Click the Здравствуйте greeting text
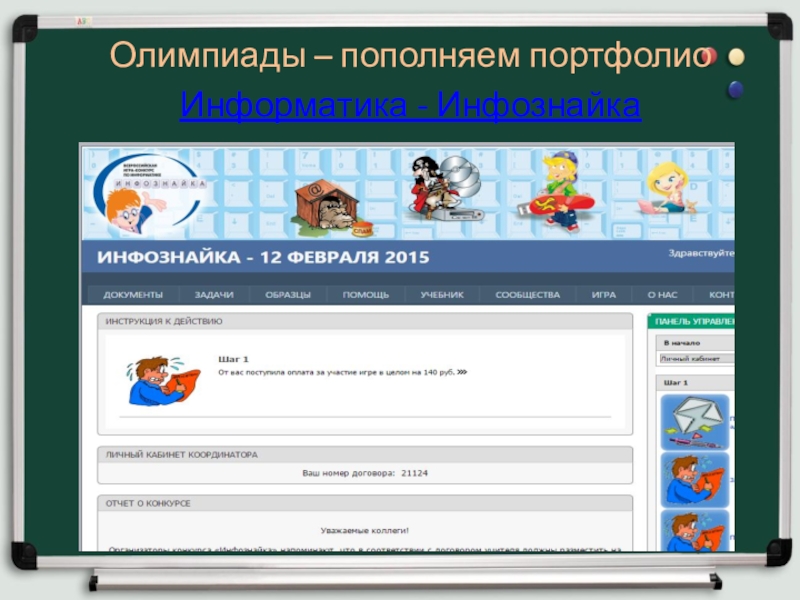 [x=702, y=253]
